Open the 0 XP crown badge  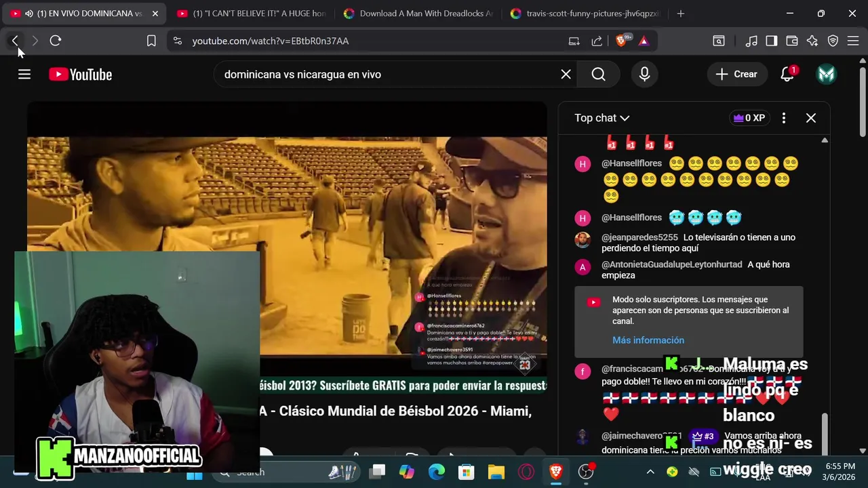[749, 118]
